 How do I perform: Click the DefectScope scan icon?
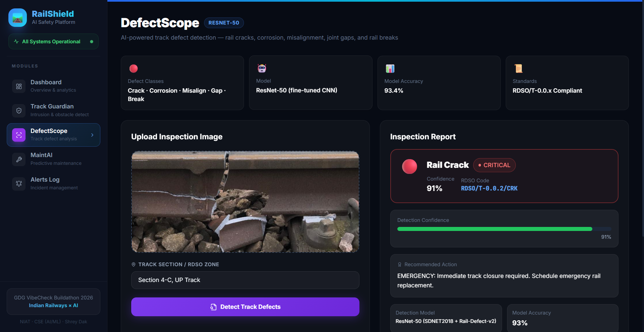pos(19,135)
